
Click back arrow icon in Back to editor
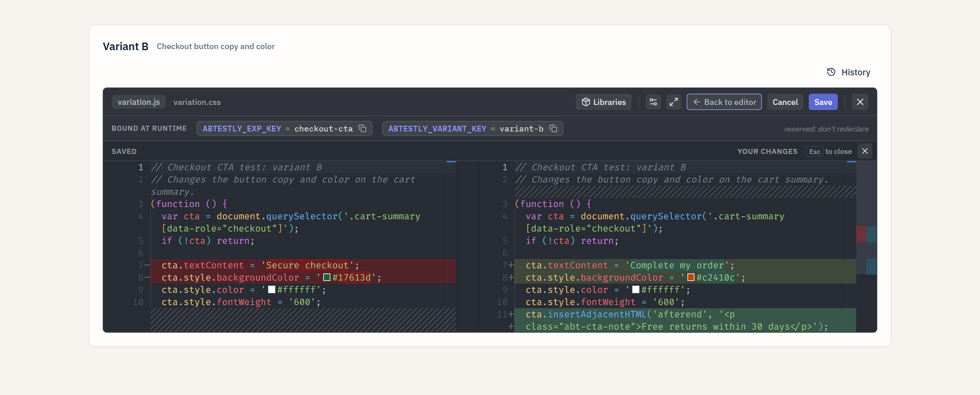tap(697, 102)
